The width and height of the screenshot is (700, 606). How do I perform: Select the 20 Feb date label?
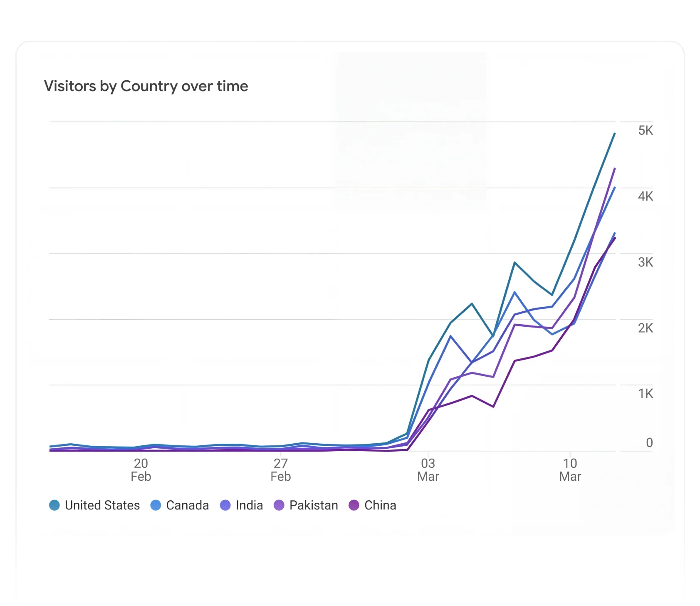coord(141,470)
